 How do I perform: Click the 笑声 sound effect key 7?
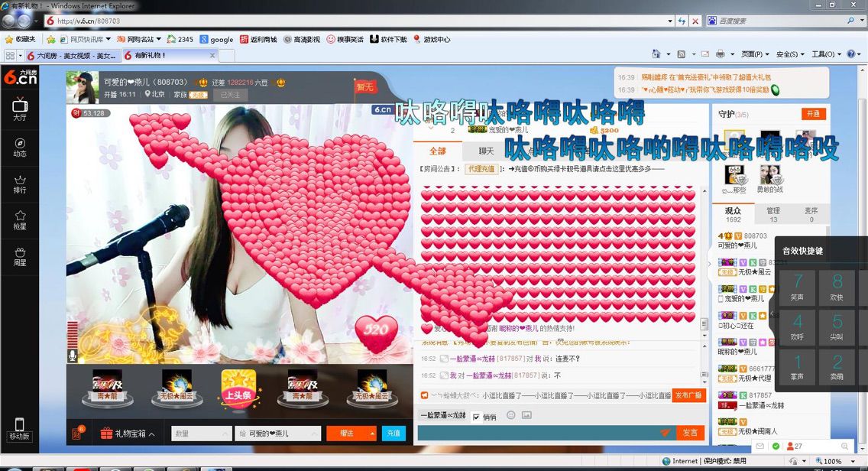tap(797, 287)
